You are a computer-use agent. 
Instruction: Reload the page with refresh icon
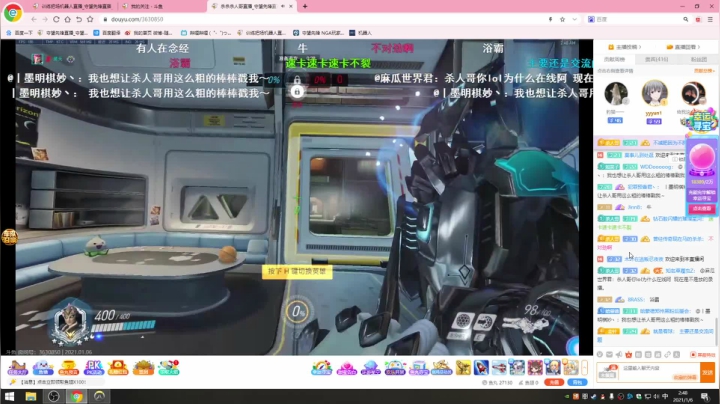point(56,19)
